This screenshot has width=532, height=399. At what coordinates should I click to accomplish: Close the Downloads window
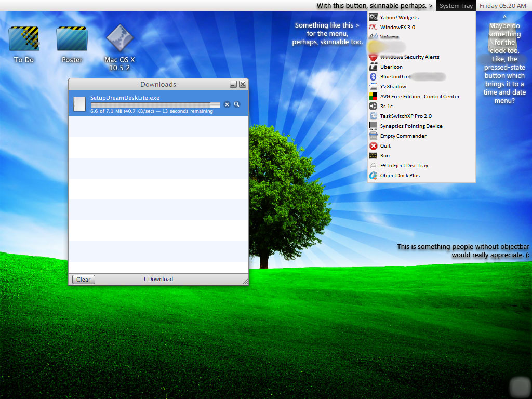(243, 84)
